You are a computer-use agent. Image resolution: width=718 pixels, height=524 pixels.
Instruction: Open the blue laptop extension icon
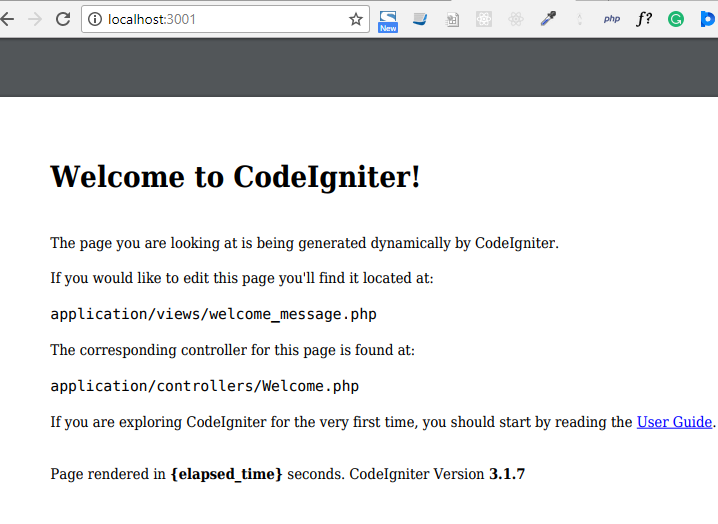tap(420, 19)
